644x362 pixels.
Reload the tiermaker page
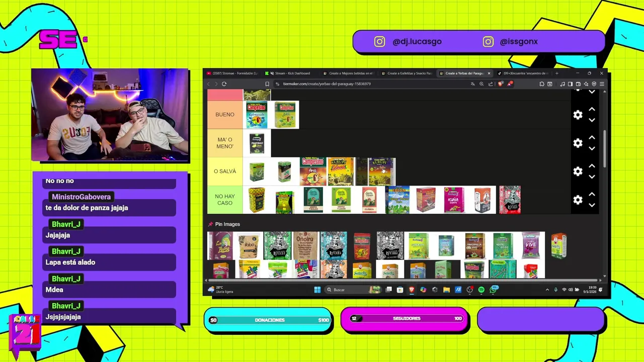pos(224,84)
